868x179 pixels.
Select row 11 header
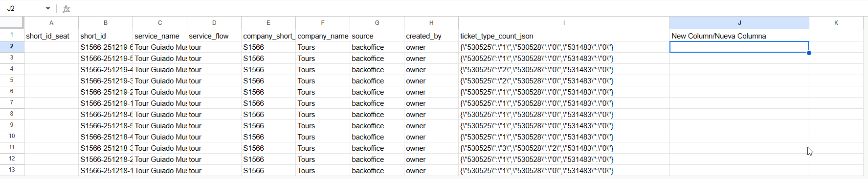12,148
